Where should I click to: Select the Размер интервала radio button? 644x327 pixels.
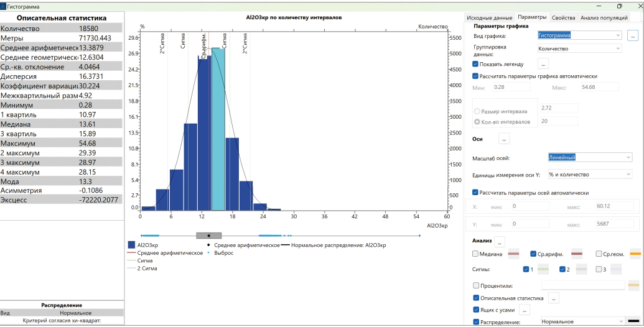[x=477, y=111]
